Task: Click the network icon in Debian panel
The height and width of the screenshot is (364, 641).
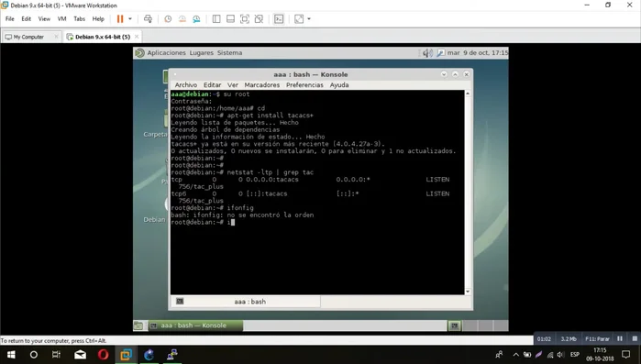Action: [x=440, y=52]
